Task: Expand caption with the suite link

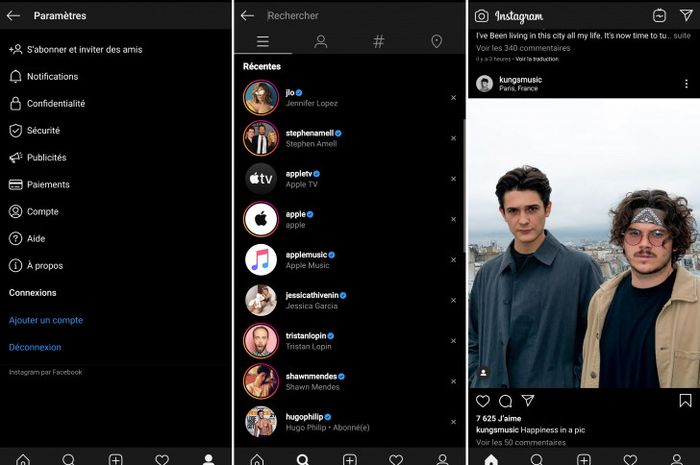Action: pyautogui.click(x=682, y=36)
